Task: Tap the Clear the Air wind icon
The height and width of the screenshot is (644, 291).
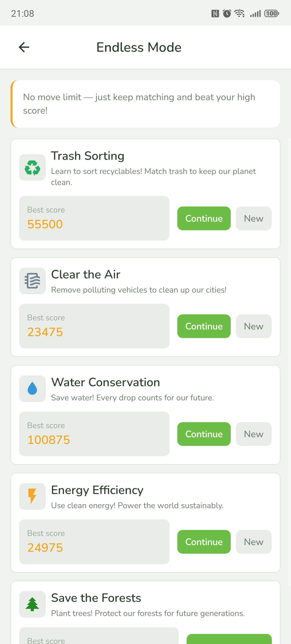Action: pyautogui.click(x=33, y=281)
